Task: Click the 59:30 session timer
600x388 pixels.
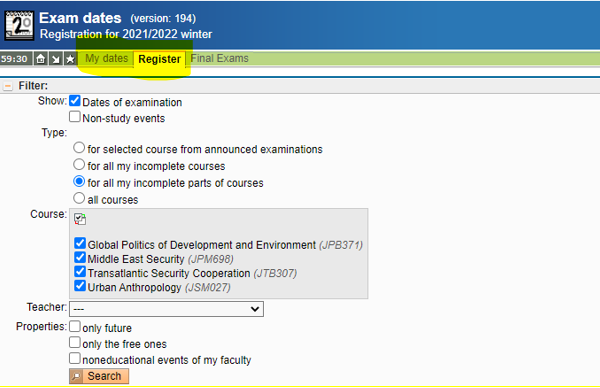Action: pos(14,59)
